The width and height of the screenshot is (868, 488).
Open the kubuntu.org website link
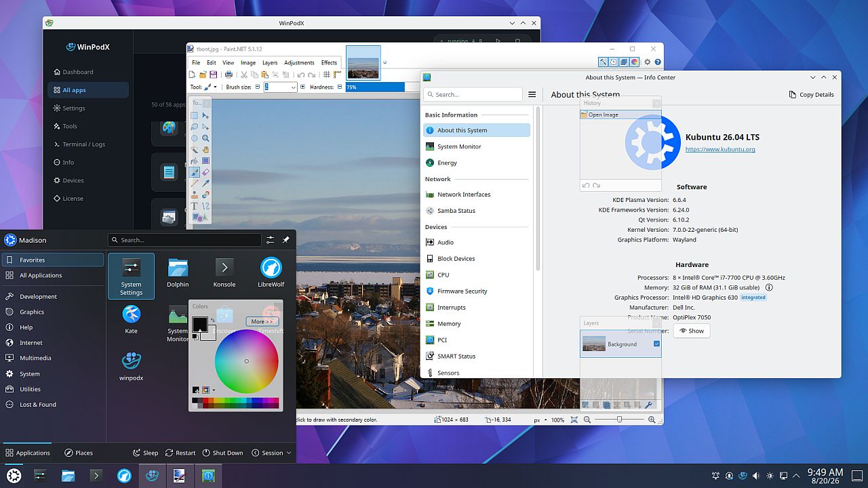[x=720, y=149]
